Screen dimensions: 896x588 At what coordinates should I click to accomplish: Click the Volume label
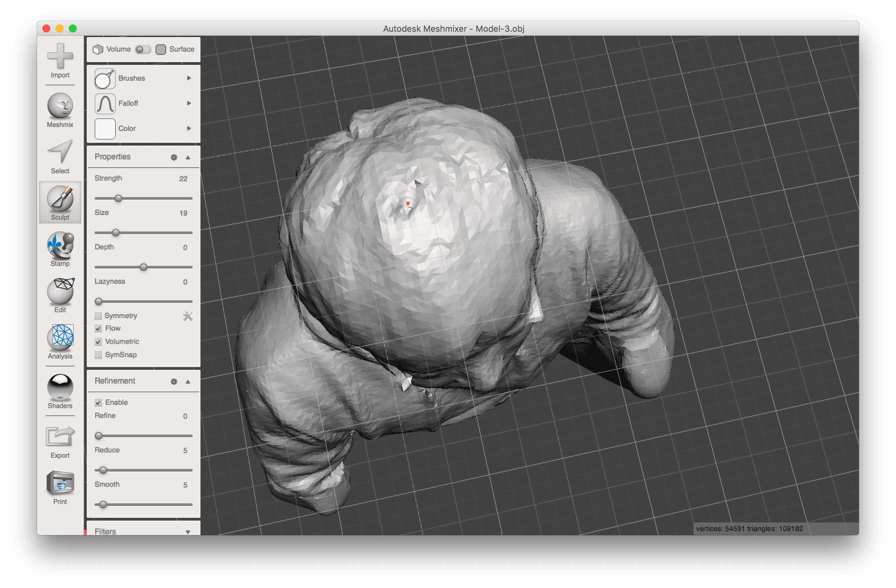[x=118, y=49]
